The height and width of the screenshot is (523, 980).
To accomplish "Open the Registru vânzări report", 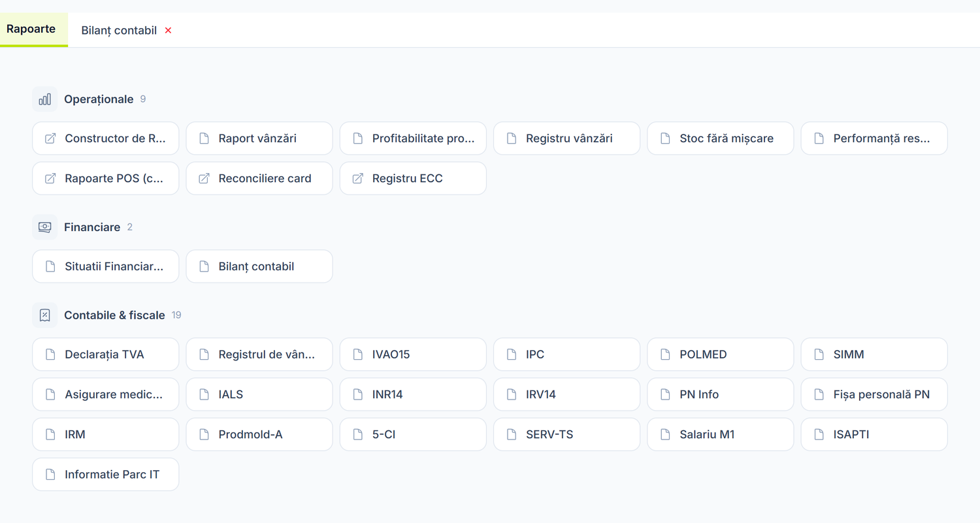I will [x=566, y=138].
